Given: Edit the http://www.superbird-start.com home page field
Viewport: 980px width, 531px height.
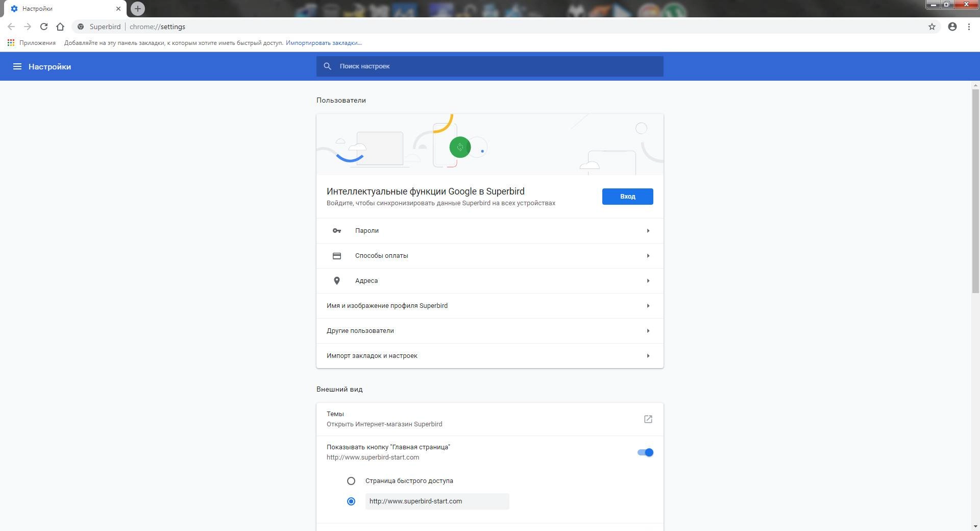Looking at the screenshot, I should (437, 501).
